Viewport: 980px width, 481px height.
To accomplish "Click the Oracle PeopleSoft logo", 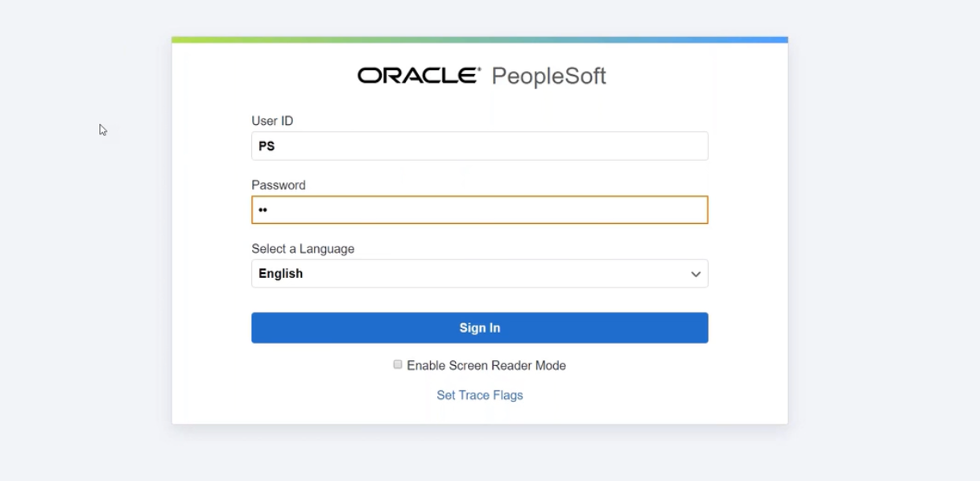I will 480,77.
